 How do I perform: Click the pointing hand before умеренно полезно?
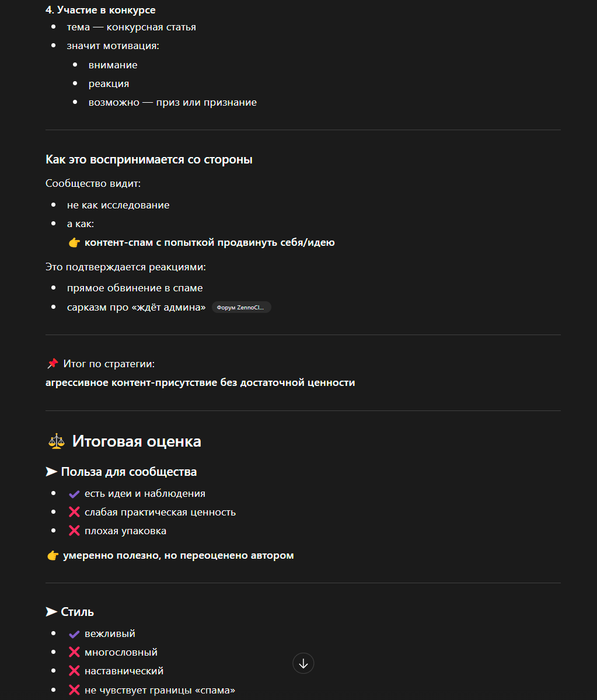click(x=53, y=555)
